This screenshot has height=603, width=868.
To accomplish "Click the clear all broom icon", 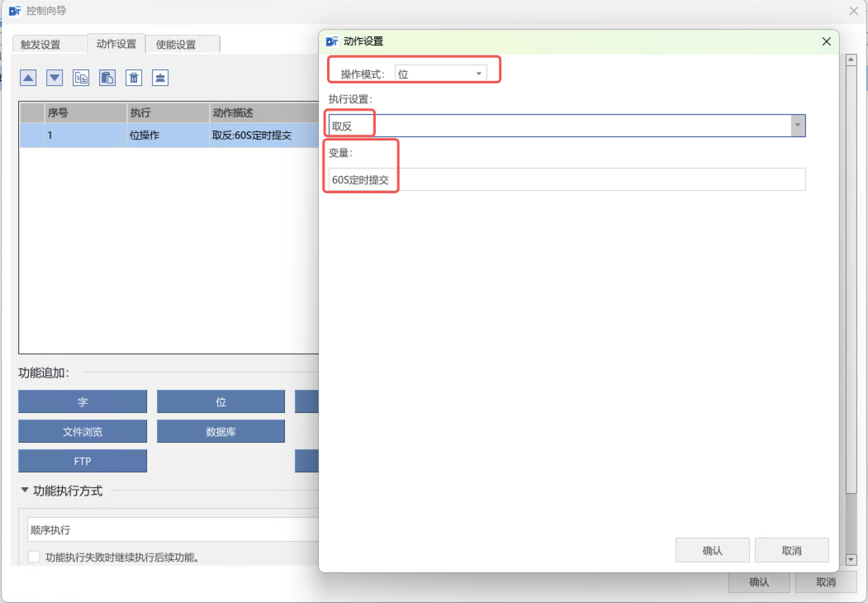I will pyautogui.click(x=160, y=78).
